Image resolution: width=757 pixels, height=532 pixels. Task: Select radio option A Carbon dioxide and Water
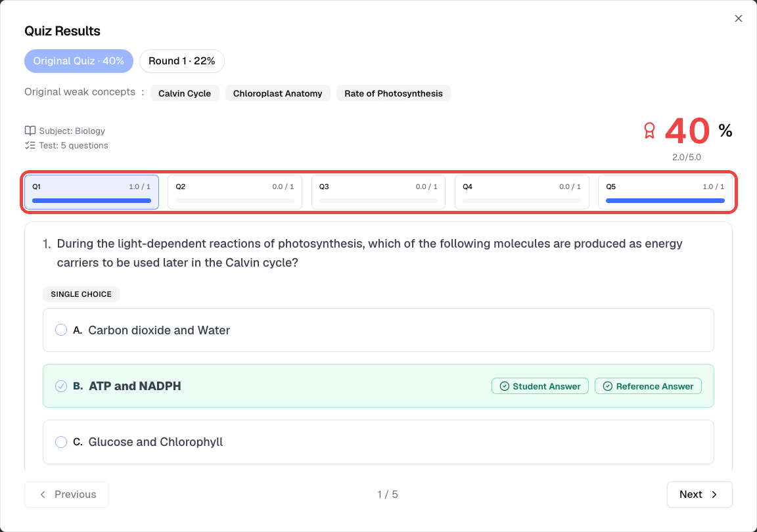pyautogui.click(x=61, y=330)
